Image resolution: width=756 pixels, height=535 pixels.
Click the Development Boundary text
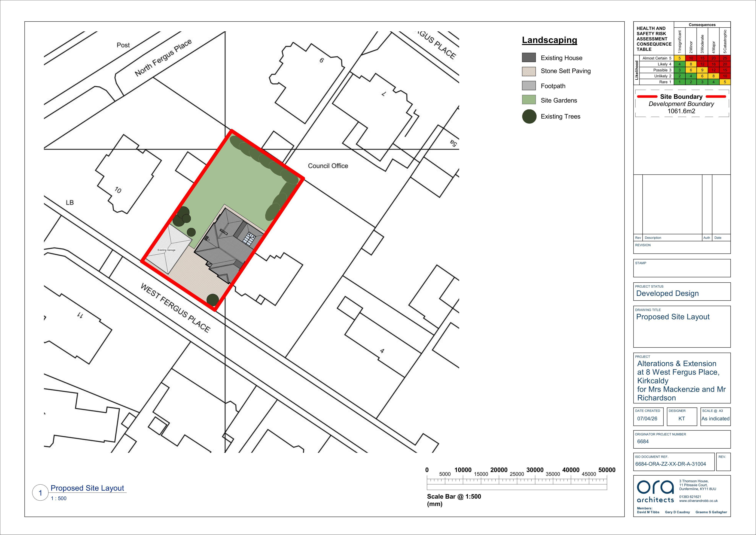pos(681,104)
